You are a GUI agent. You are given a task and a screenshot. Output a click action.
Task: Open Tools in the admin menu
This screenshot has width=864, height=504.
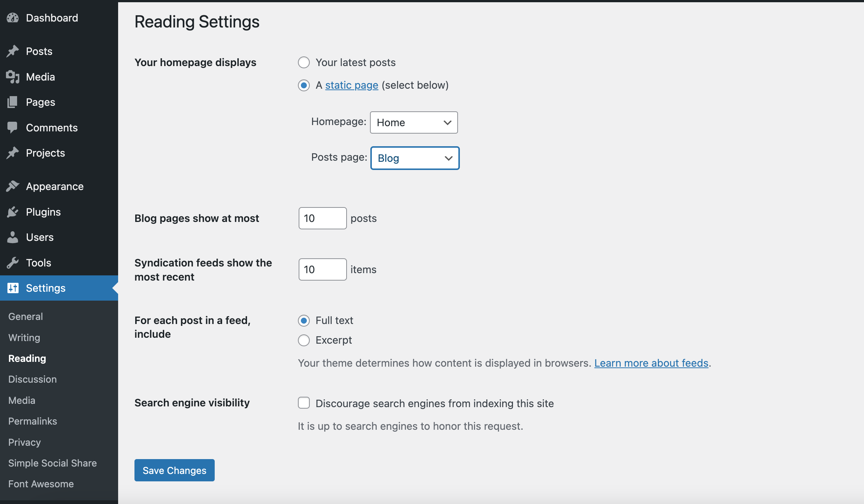[59, 263]
